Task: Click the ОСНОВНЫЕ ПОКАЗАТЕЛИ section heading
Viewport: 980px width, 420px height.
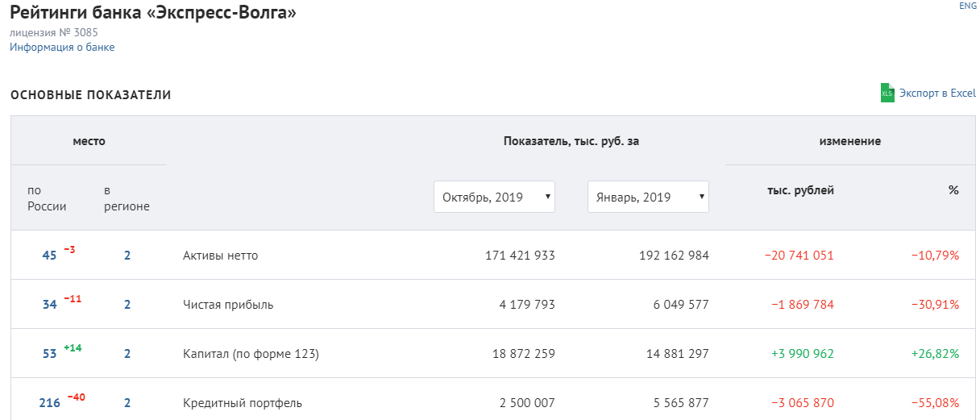Action: click(x=91, y=95)
